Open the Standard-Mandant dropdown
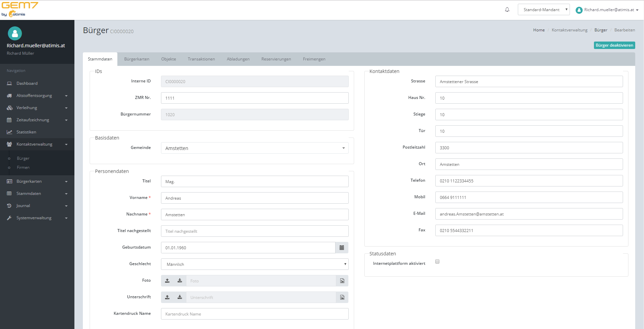 (544, 9)
